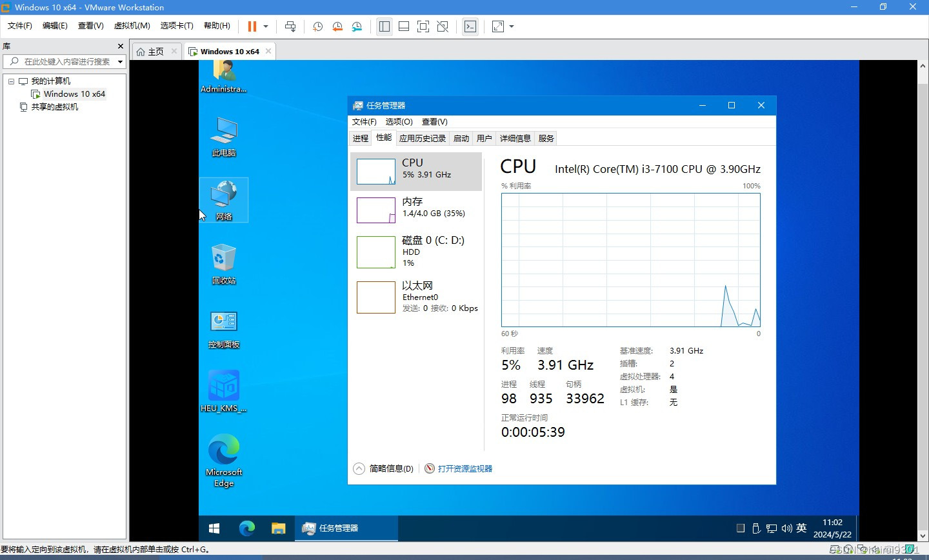
Task: Open the stretch display dropdown arrow
Action: 512,26
